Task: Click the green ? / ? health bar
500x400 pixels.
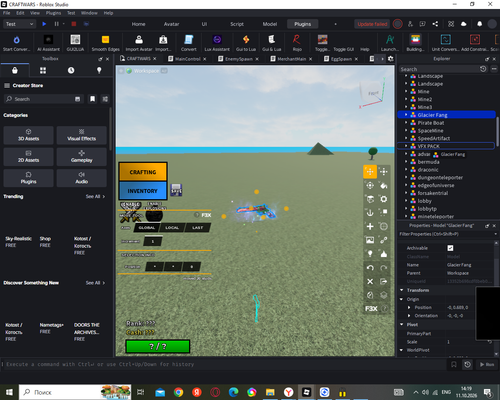Action: pyautogui.click(x=158, y=346)
